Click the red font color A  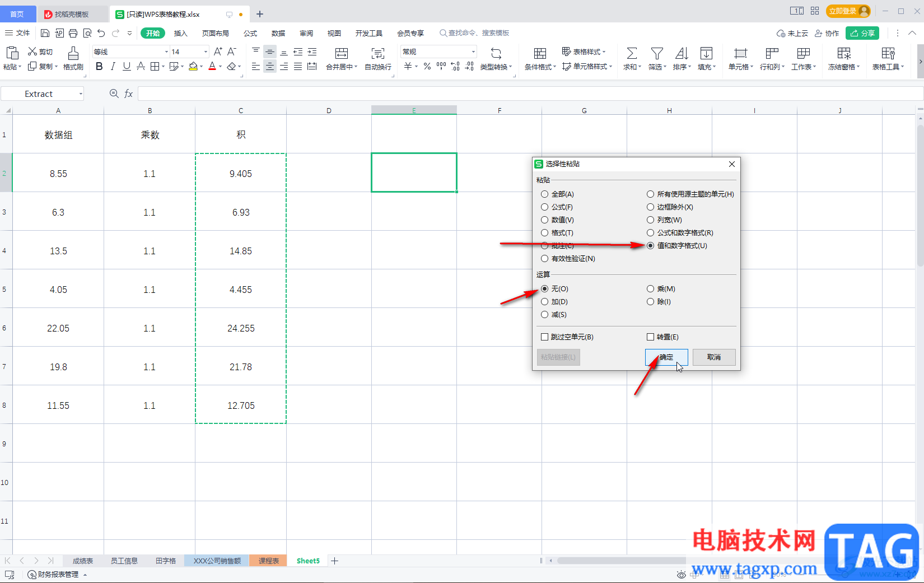tap(212, 67)
